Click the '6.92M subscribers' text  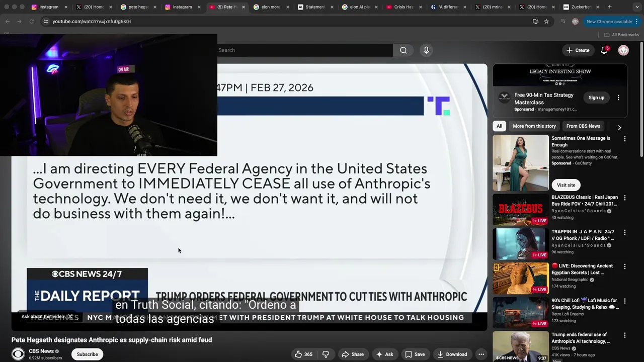(45, 358)
